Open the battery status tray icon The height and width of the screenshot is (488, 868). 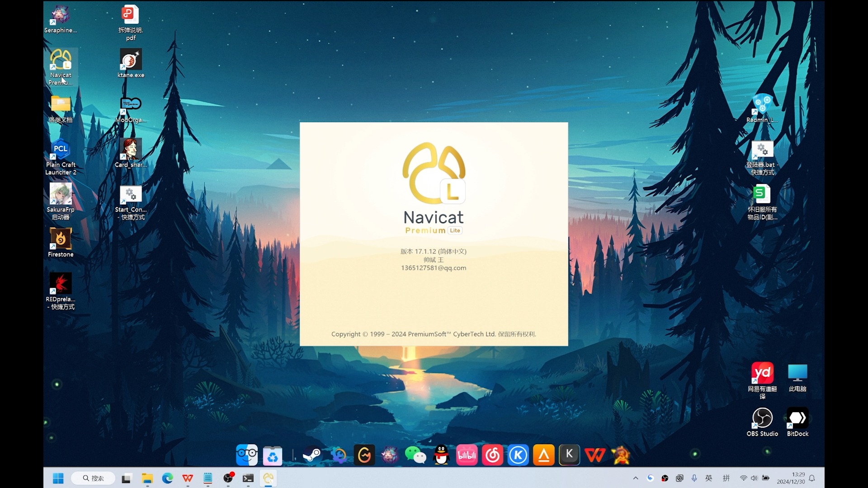[x=766, y=478]
